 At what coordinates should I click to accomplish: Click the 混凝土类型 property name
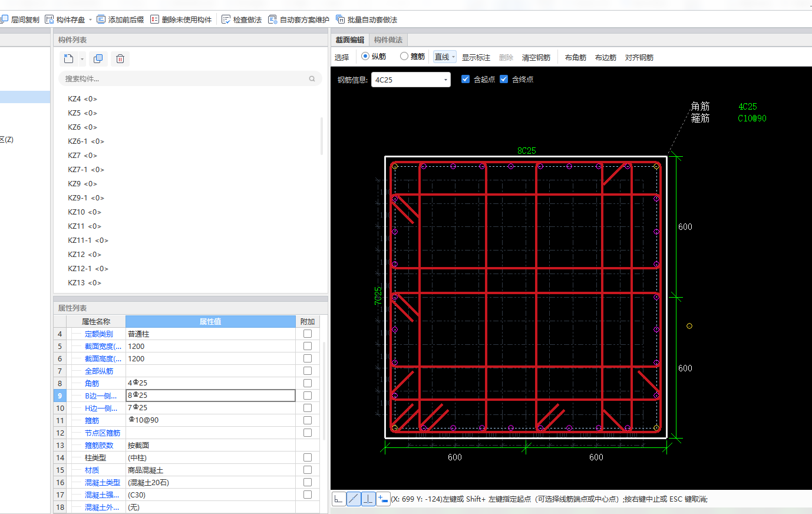point(103,482)
